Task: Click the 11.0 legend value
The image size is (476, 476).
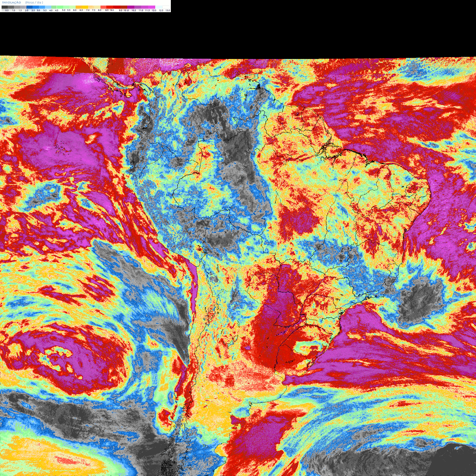Action: click(x=141, y=10)
